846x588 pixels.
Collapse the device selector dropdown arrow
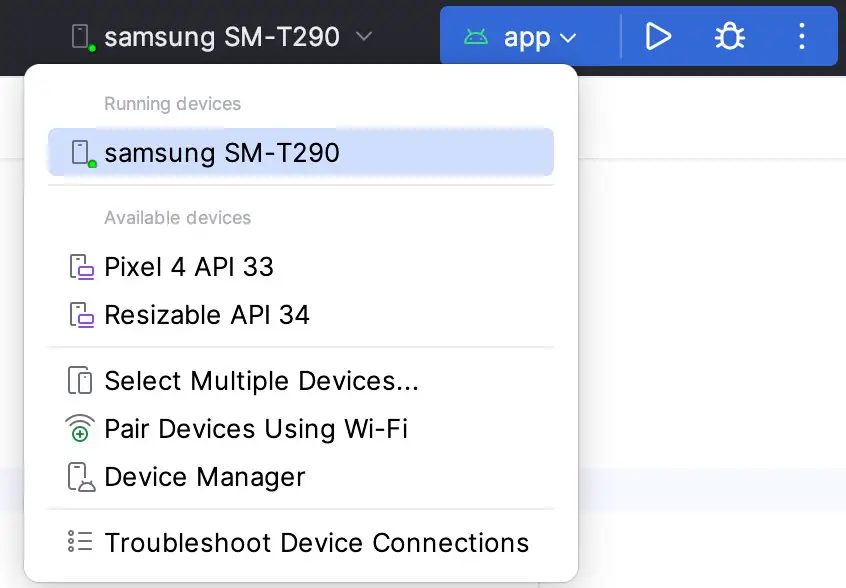point(364,37)
